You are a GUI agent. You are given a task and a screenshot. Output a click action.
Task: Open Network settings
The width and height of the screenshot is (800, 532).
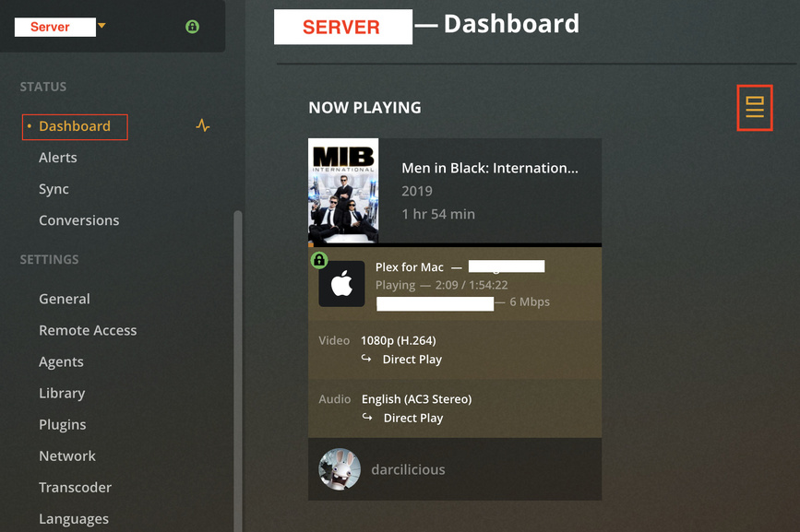(67, 455)
